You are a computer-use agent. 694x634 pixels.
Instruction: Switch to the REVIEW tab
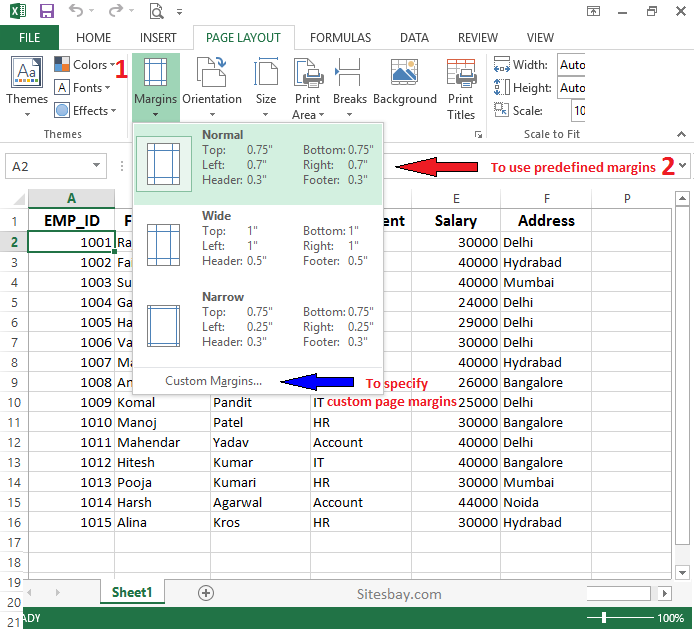[x=478, y=38]
